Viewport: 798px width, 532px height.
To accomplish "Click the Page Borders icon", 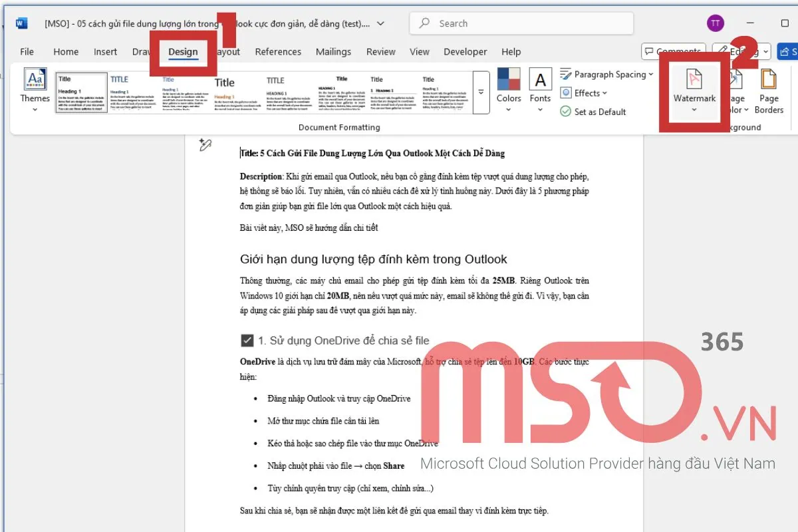I will point(769,80).
